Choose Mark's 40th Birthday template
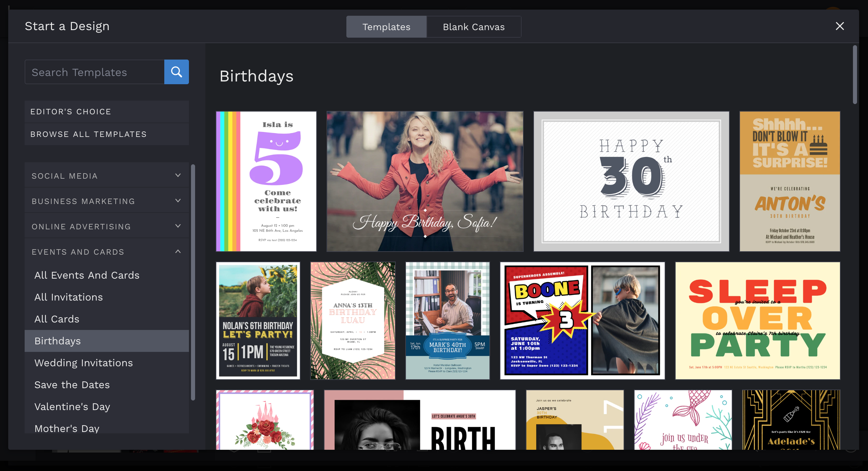Viewport: 868px width, 471px height. pyautogui.click(x=448, y=321)
